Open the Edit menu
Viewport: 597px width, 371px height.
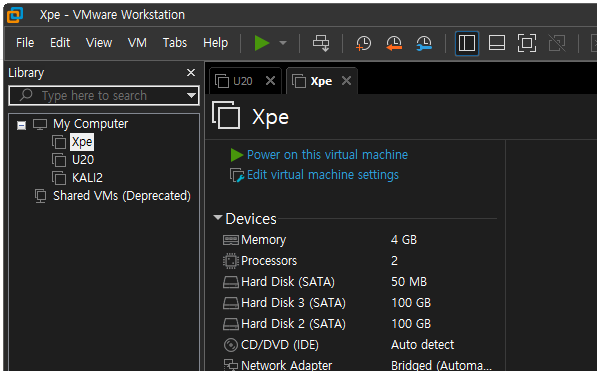point(60,43)
